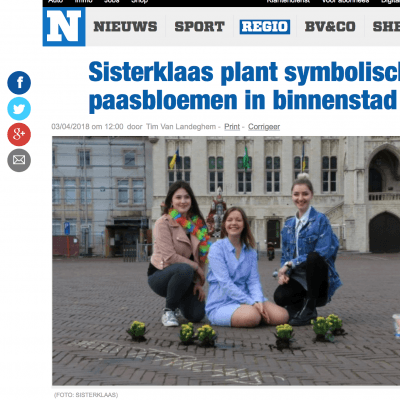The image size is (400, 400).
Task: Open the NIEUWS section
Action: 125,27
